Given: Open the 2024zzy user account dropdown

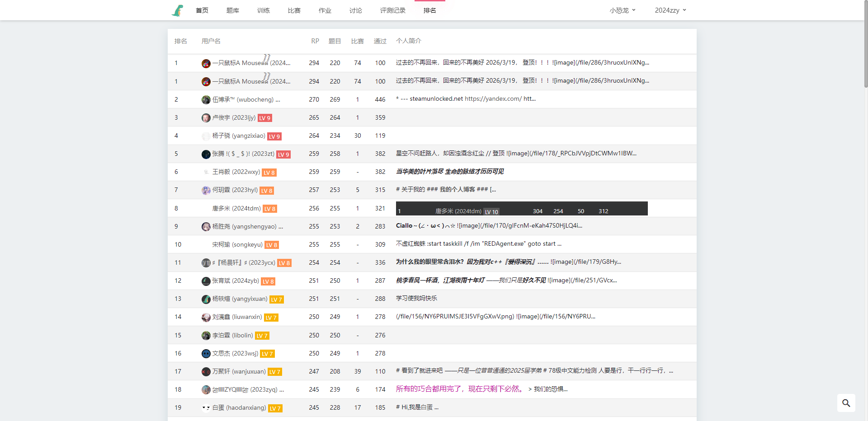Looking at the screenshot, I should point(670,10).
